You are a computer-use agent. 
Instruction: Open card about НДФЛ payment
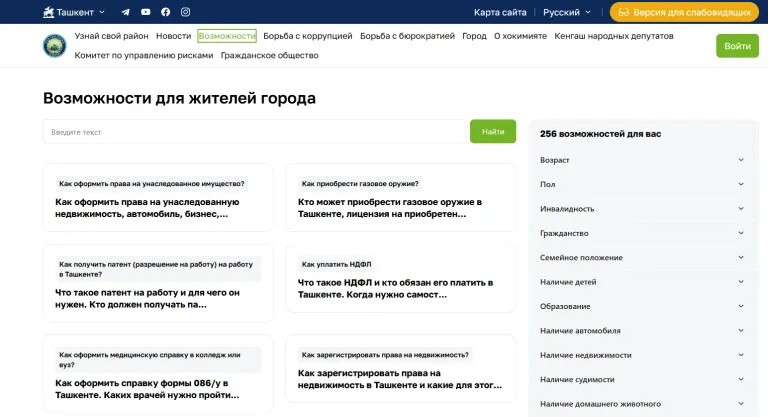coord(401,278)
